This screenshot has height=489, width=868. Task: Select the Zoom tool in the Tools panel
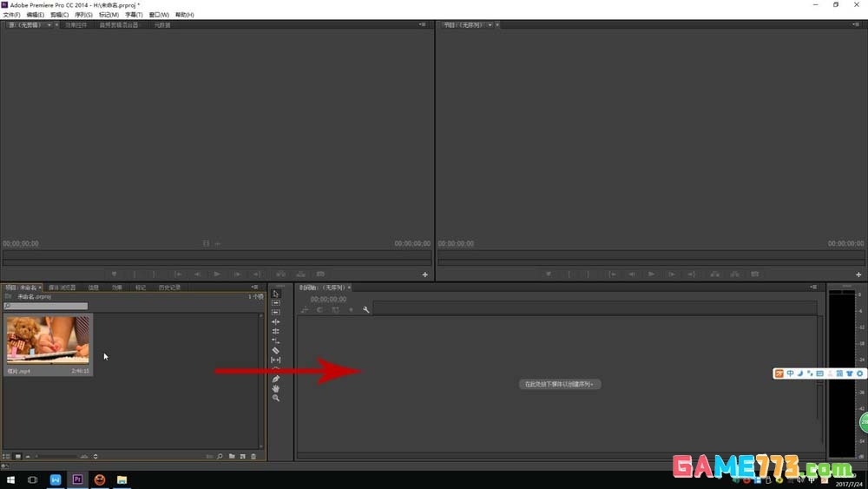(276, 398)
